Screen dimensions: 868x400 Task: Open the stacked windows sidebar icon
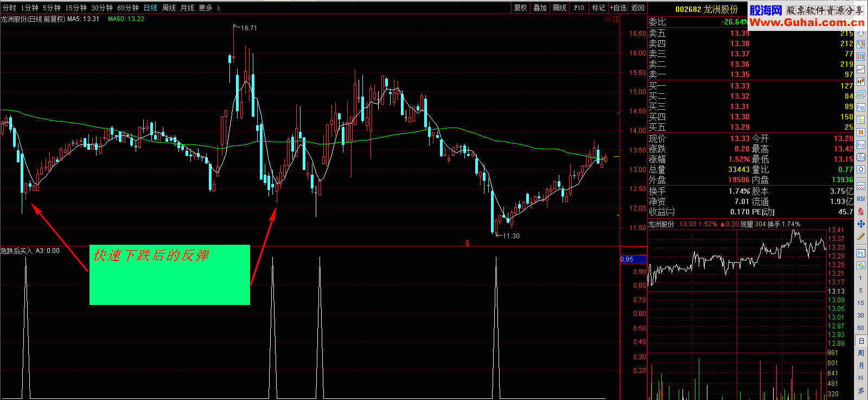pyautogui.click(x=861, y=93)
